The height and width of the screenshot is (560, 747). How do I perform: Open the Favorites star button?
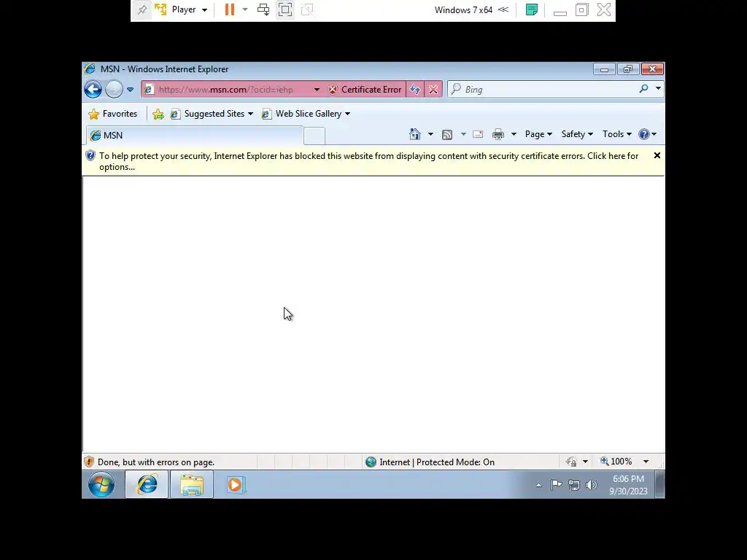[113, 114]
